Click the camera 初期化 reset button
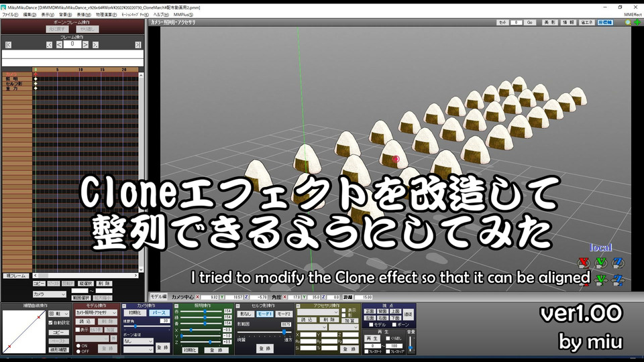Screen dimensions: 644x362 pyautogui.click(x=135, y=313)
